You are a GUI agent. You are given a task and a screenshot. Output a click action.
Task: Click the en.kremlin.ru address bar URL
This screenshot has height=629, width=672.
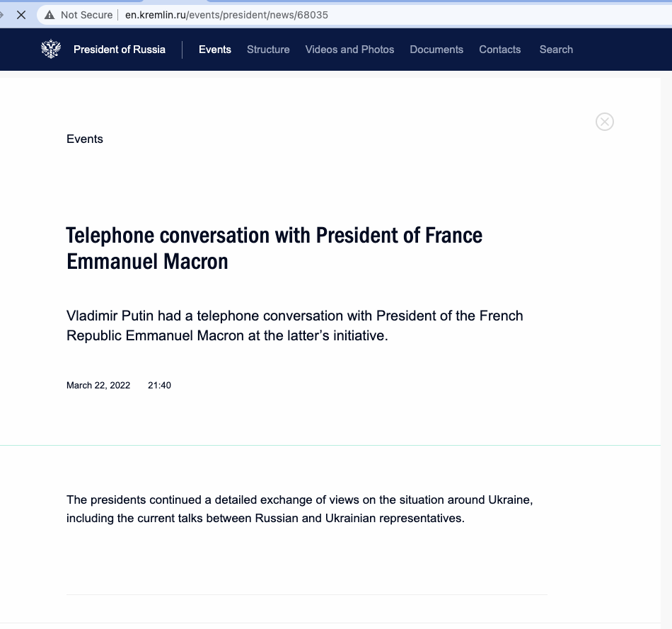click(x=226, y=15)
